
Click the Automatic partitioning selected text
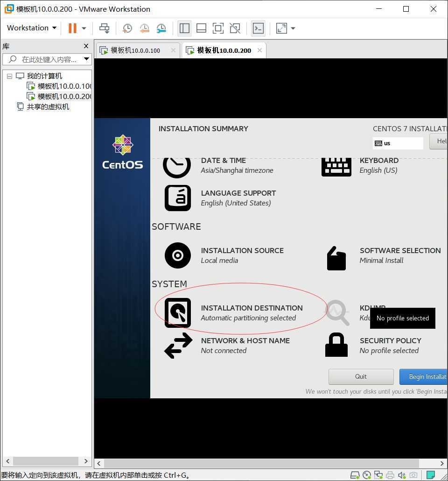tap(248, 318)
